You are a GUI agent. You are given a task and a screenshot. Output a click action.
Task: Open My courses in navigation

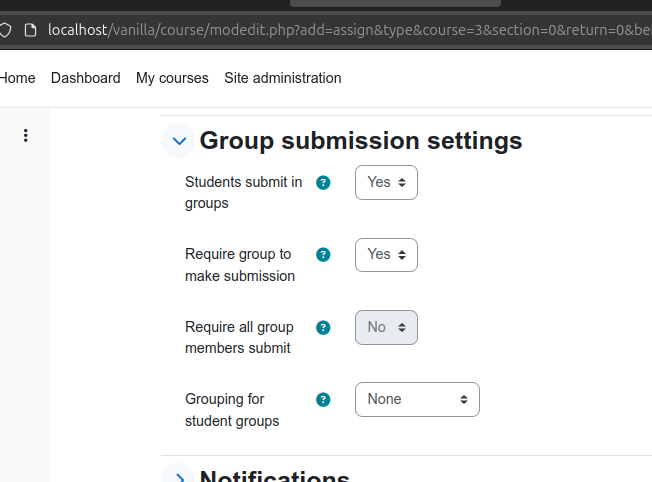coord(172,78)
